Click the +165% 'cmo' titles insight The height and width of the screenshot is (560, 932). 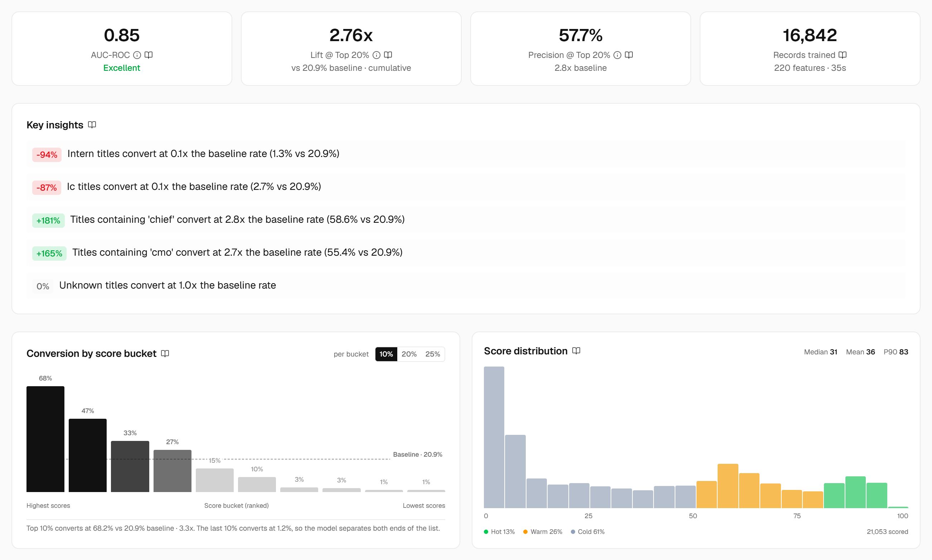pyautogui.click(x=466, y=252)
